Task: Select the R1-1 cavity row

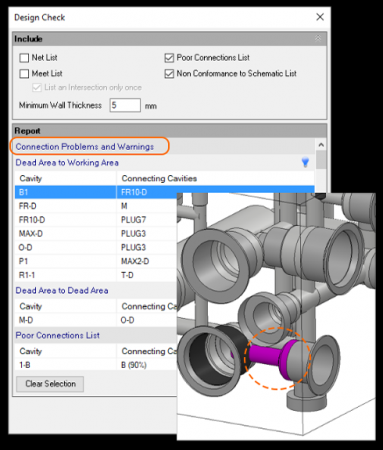Action: [96, 275]
